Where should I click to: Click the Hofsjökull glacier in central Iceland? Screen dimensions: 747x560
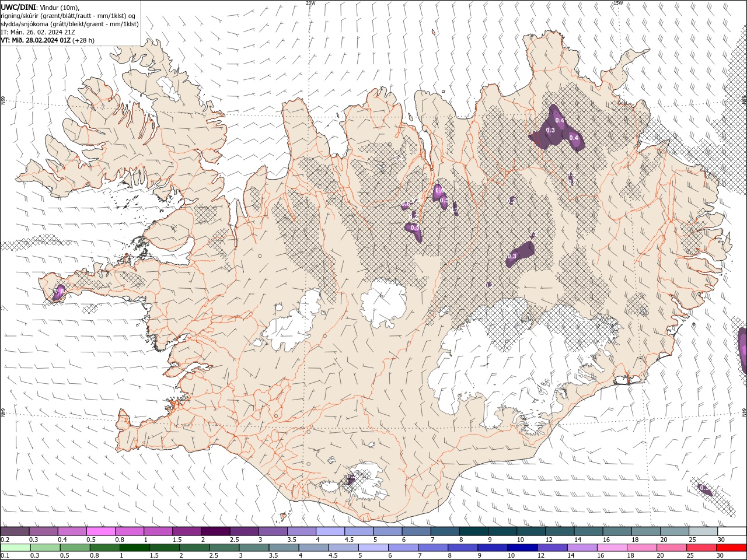383,303
